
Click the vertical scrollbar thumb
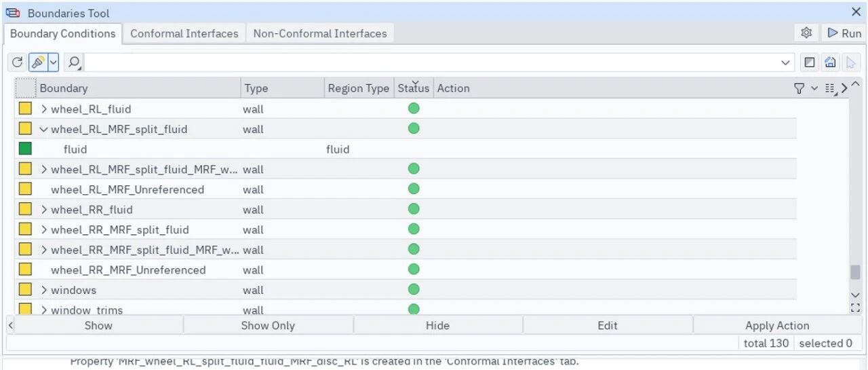pyautogui.click(x=855, y=272)
